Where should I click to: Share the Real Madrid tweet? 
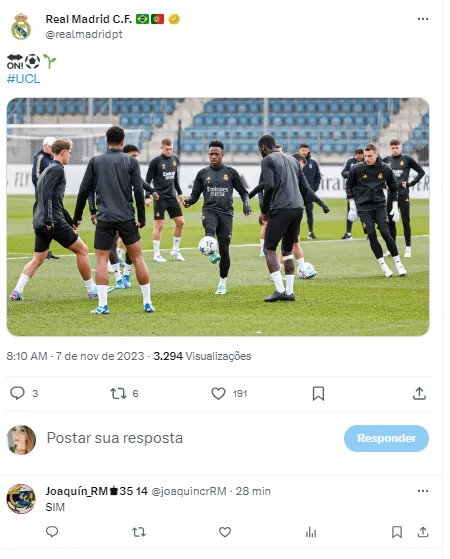[419, 393]
